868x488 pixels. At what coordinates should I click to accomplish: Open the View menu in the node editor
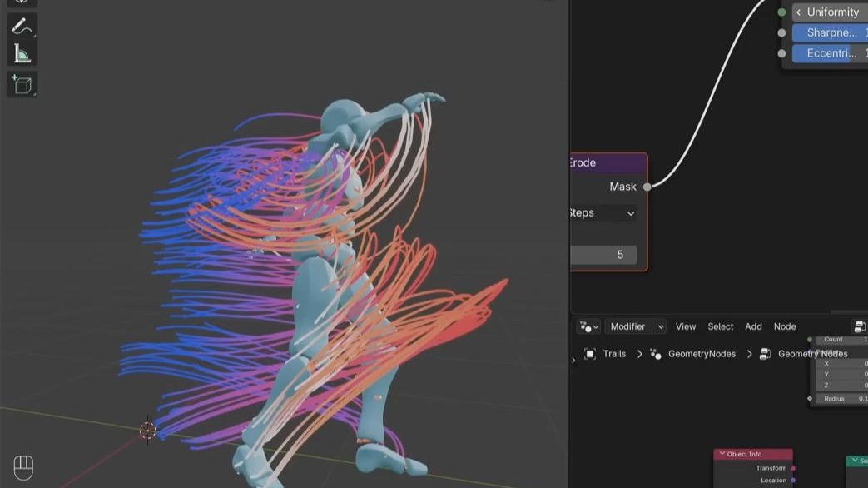[685, 326]
